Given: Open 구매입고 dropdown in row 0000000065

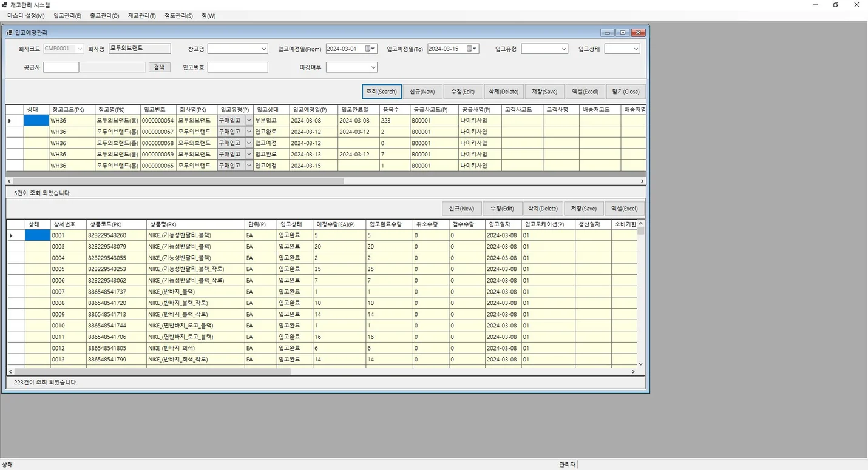Looking at the screenshot, I should [x=249, y=166].
